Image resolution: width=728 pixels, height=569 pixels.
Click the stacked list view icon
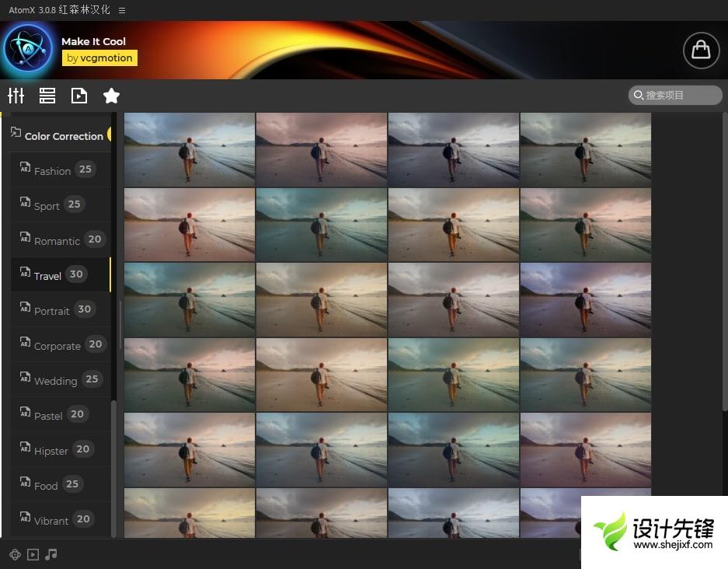(x=47, y=96)
